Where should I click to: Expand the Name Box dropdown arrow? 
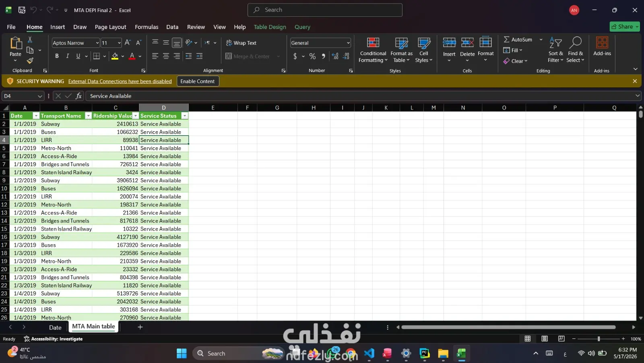pos(40,96)
